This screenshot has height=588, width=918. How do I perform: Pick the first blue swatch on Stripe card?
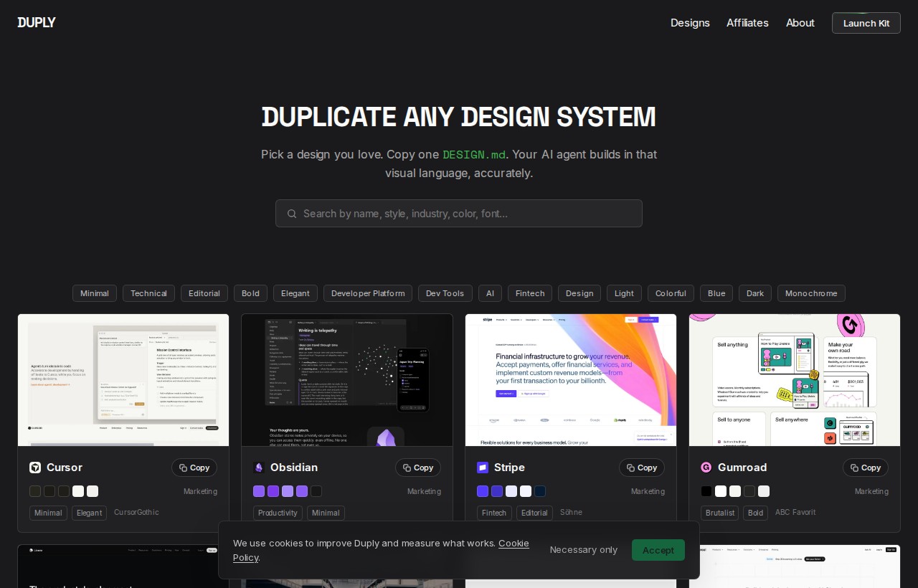[x=483, y=491]
